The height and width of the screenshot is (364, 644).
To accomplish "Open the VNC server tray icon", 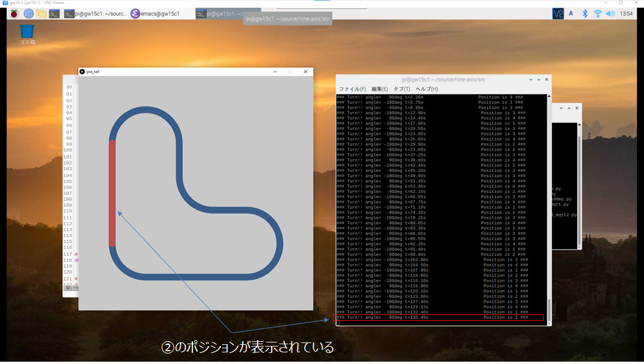I will coord(558,13).
